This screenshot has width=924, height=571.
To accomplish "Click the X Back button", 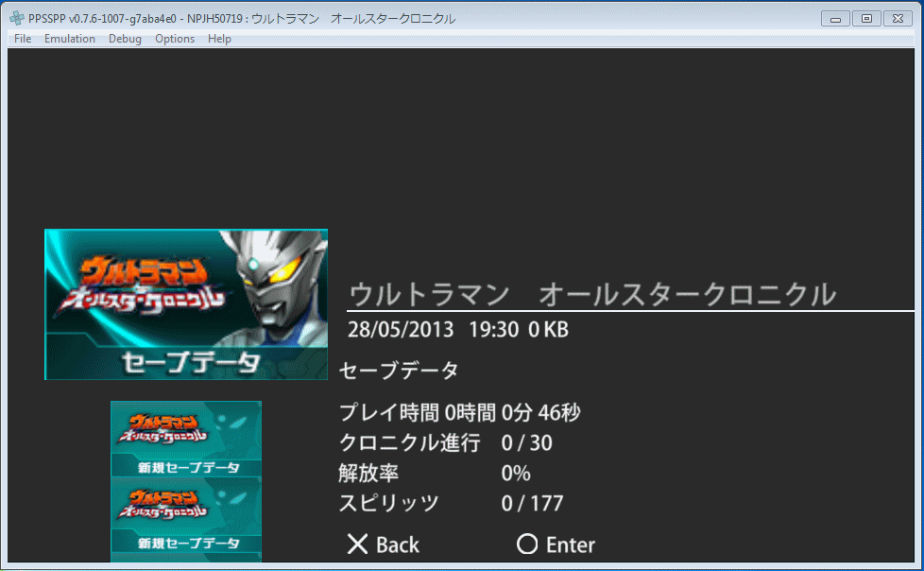I will [x=383, y=545].
